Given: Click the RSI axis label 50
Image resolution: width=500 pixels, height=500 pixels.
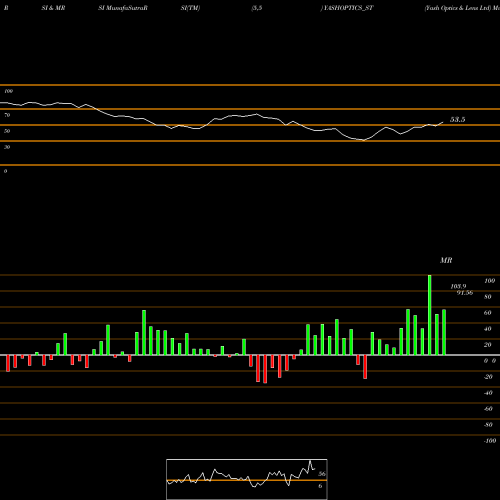Looking at the screenshot, I should [x=7, y=131].
